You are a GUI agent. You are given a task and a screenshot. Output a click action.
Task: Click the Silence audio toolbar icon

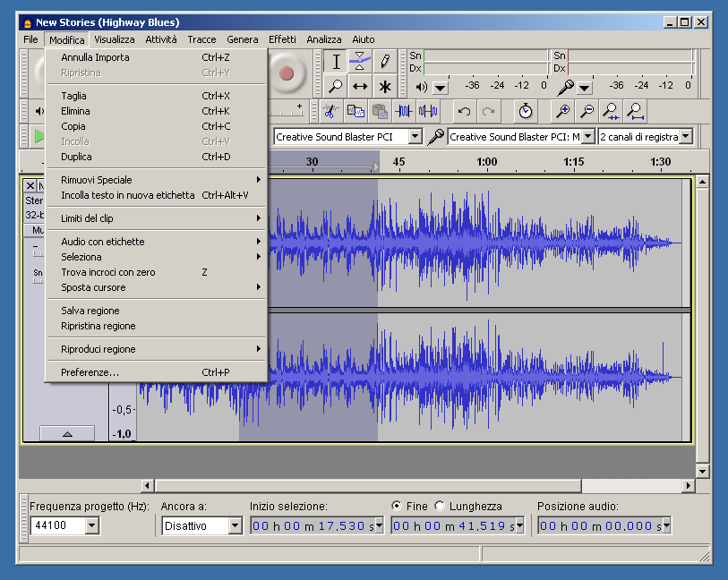pyautogui.click(x=428, y=111)
